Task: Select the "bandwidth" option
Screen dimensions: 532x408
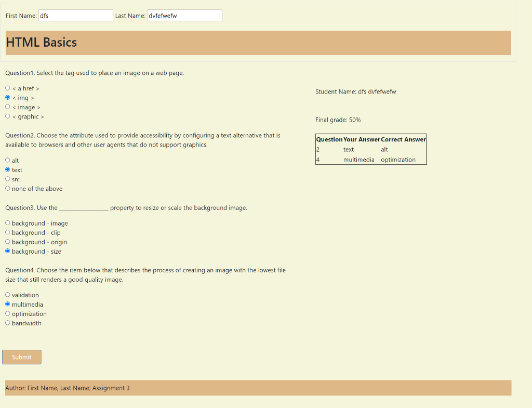Action: coord(7,323)
